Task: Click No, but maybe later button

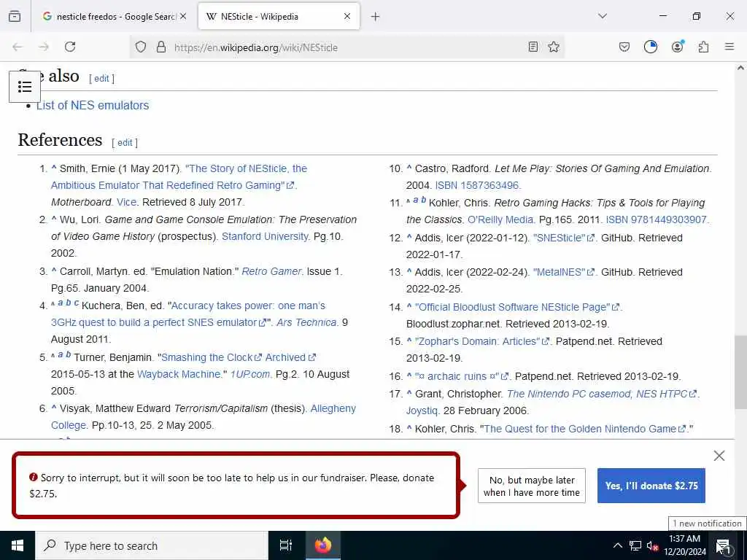Action: 532,486
